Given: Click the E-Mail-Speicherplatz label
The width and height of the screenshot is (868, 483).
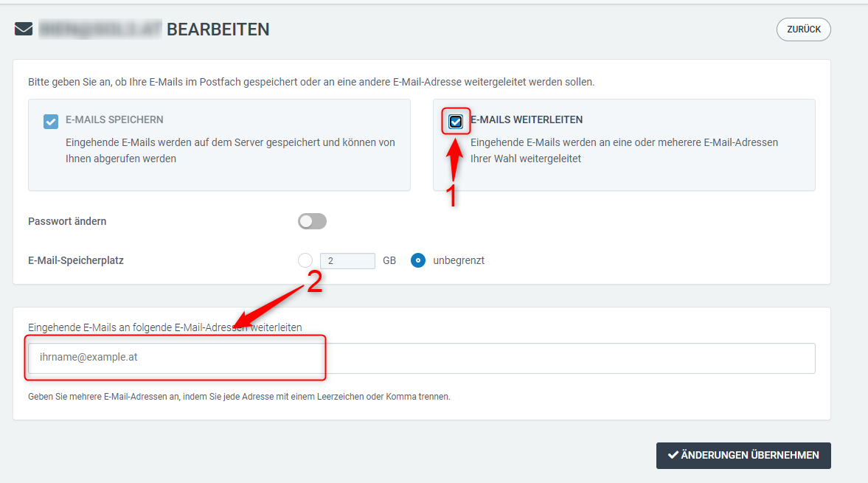Looking at the screenshot, I should pyautogui.click(x=76, y=260).
